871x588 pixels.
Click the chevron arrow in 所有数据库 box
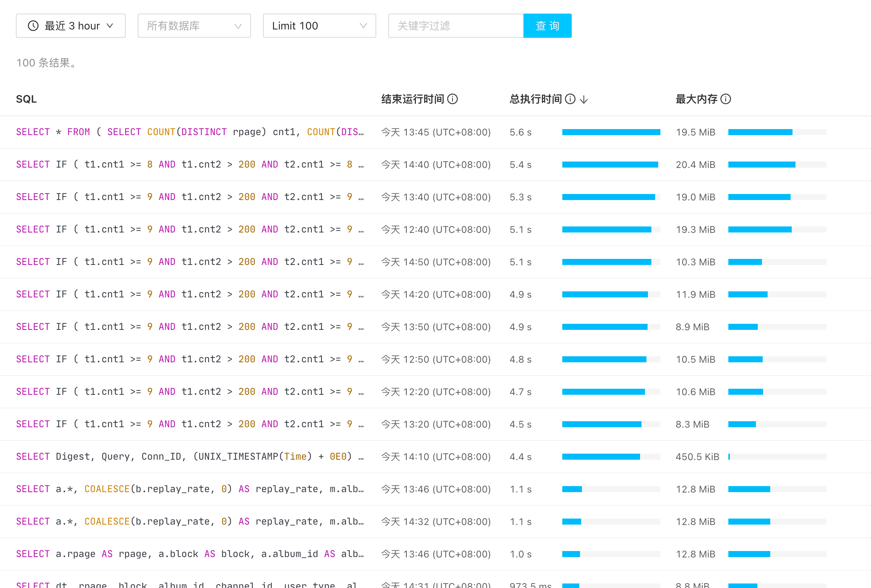238,26
